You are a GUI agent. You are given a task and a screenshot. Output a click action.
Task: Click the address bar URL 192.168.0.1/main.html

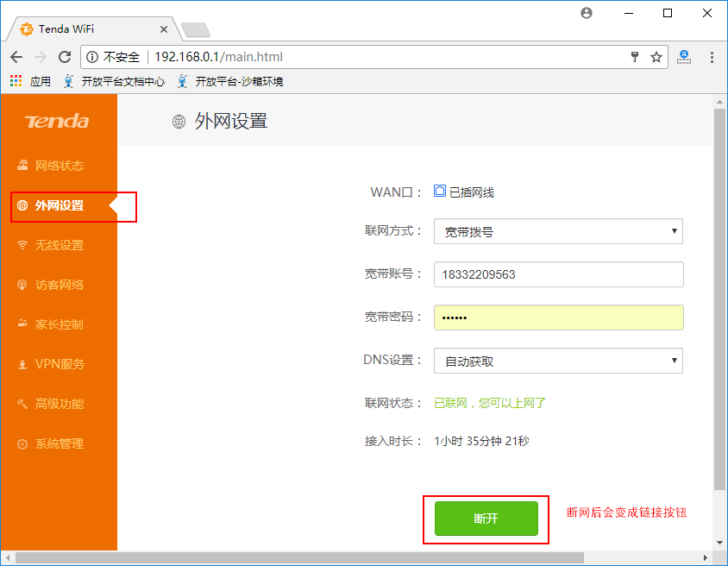point(218,57)
